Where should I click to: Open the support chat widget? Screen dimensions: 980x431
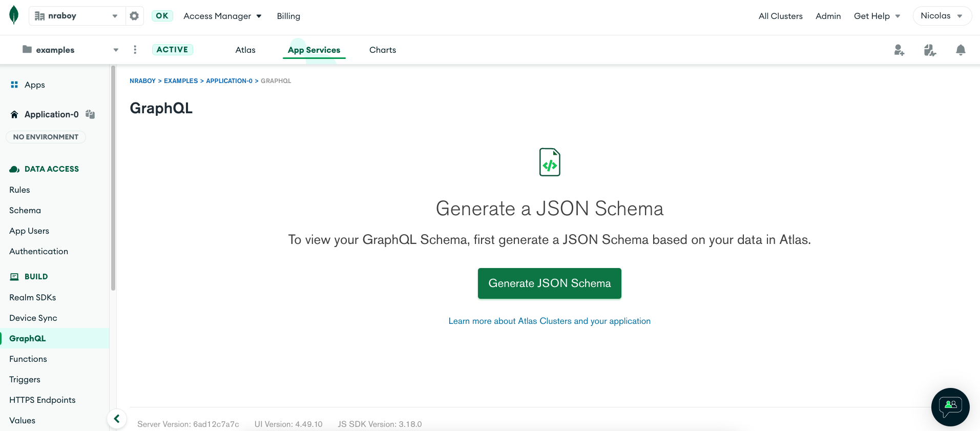tap(950, 407)
